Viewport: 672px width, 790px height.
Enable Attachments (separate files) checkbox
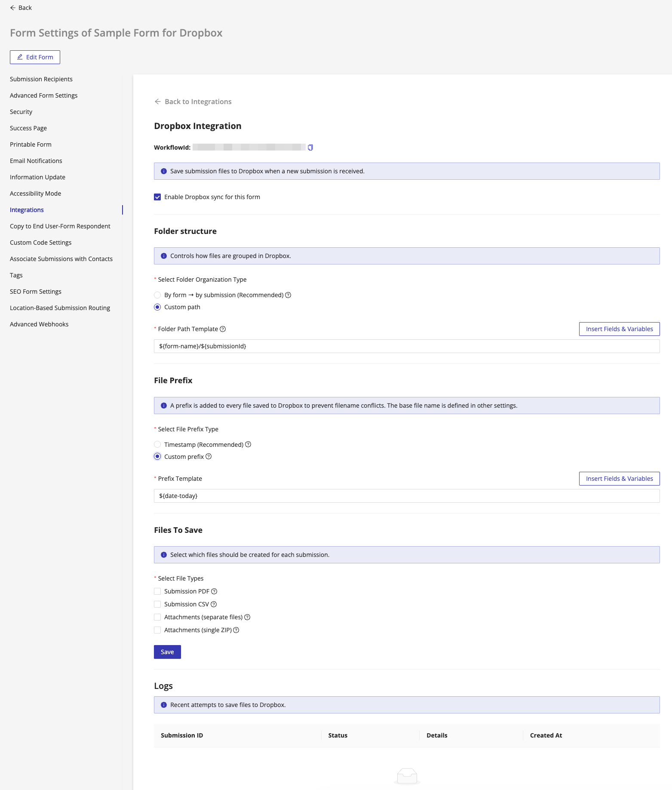point(157,617)
